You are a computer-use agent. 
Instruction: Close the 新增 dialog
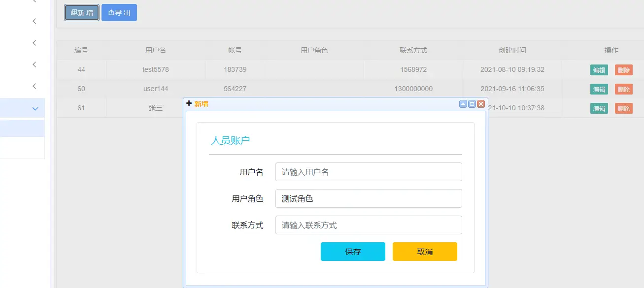[x=481, y=104]
